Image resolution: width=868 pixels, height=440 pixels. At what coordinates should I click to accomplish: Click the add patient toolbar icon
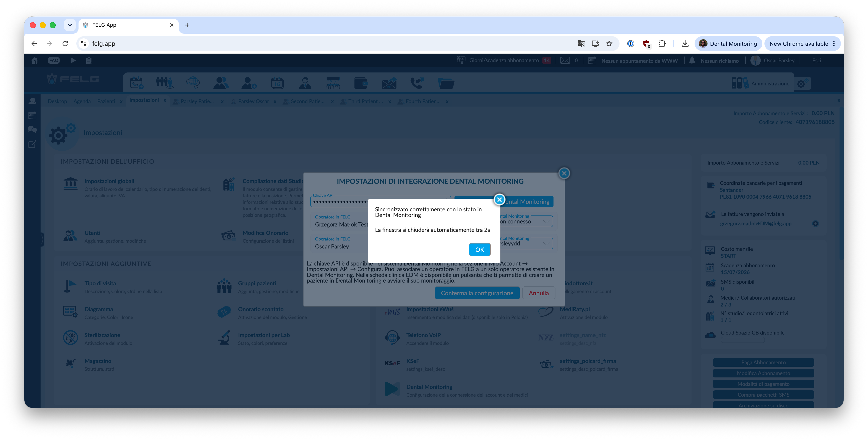pos(249,83)
